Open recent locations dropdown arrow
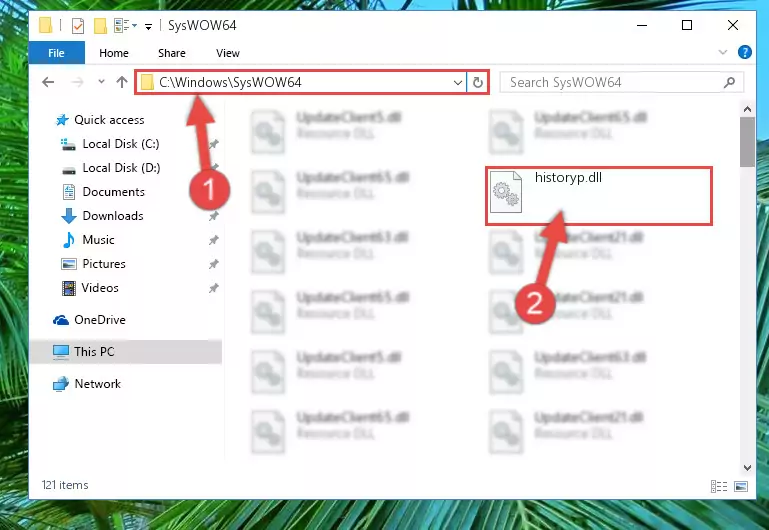Viewport: 769px width, 530px height. 101,82
